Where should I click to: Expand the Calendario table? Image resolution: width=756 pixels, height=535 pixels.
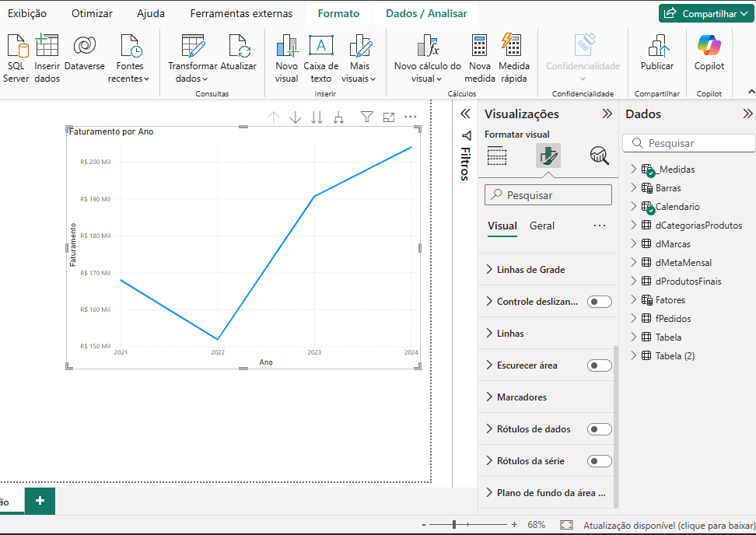(x=634, y=206)
